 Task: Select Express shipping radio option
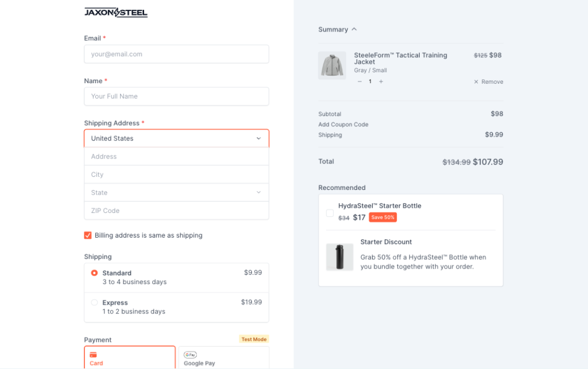click(94, 302)
